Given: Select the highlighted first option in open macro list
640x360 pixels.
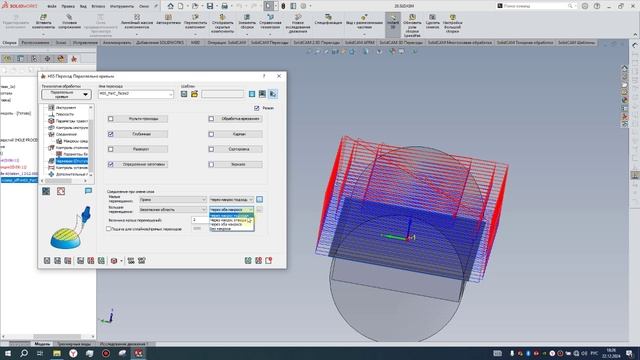Looking at the screenshot, I should click(x=231, y=216).
